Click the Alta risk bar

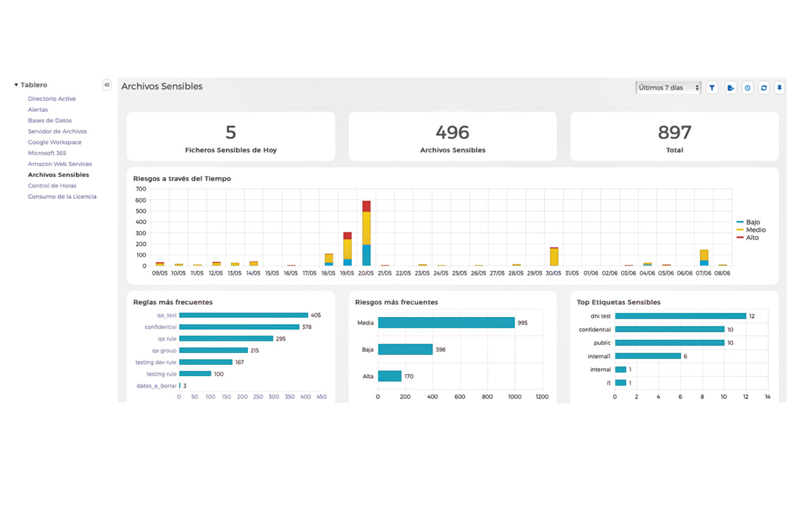[389, 376]
